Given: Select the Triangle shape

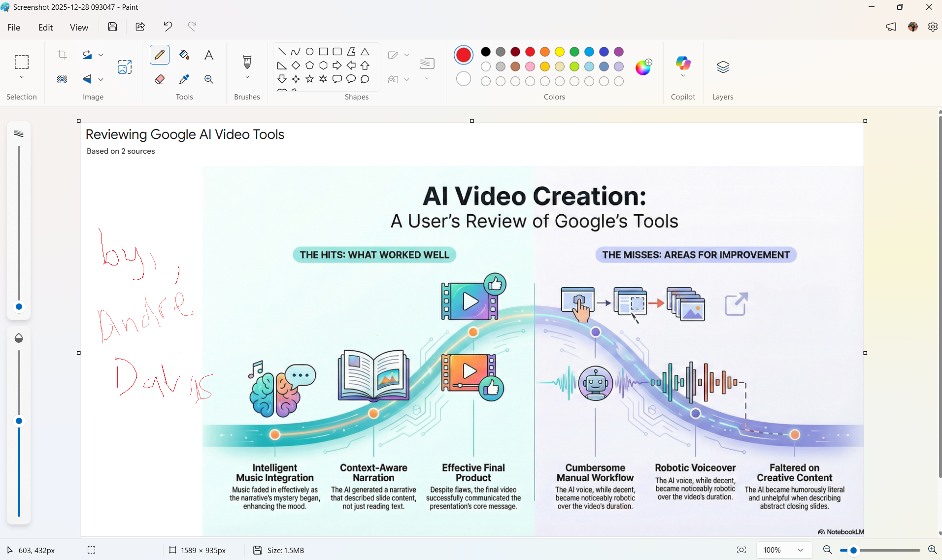Looking at the screenshot, I should click(365, 52).
